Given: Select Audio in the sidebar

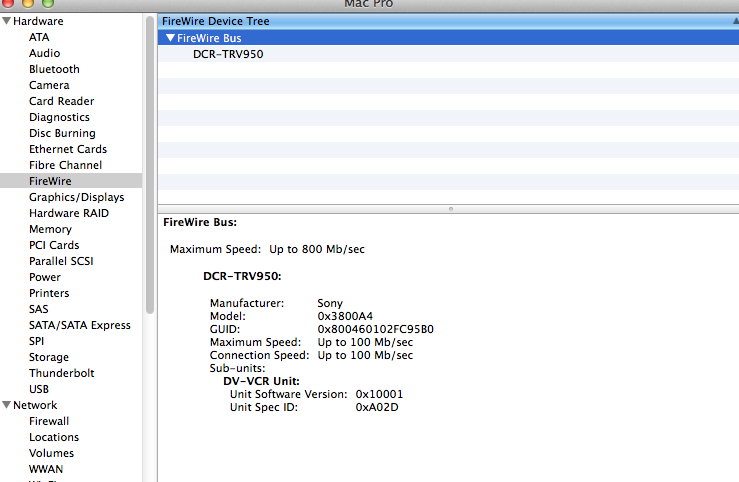Looking at the screenshot, I should coord(44,53).
